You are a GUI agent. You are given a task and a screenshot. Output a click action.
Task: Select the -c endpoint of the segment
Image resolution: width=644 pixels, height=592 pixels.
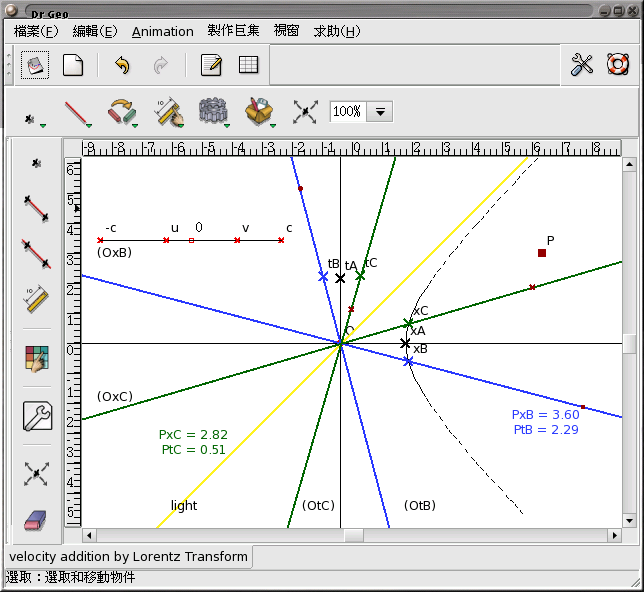point(100,240)
